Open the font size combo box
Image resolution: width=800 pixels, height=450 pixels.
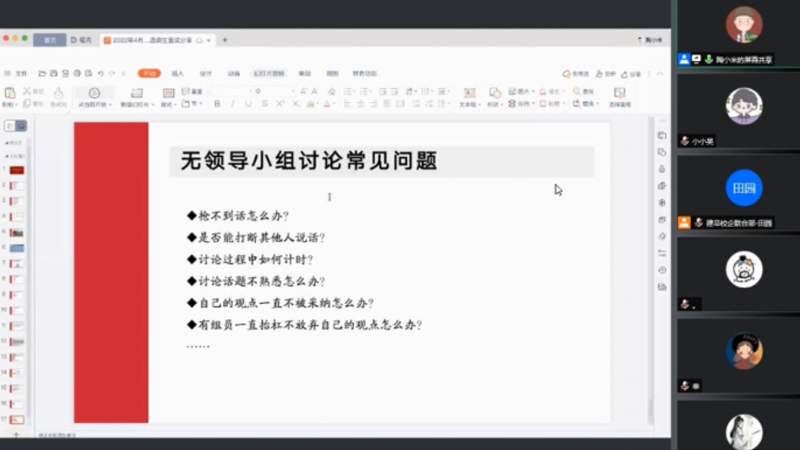(274, 91)
